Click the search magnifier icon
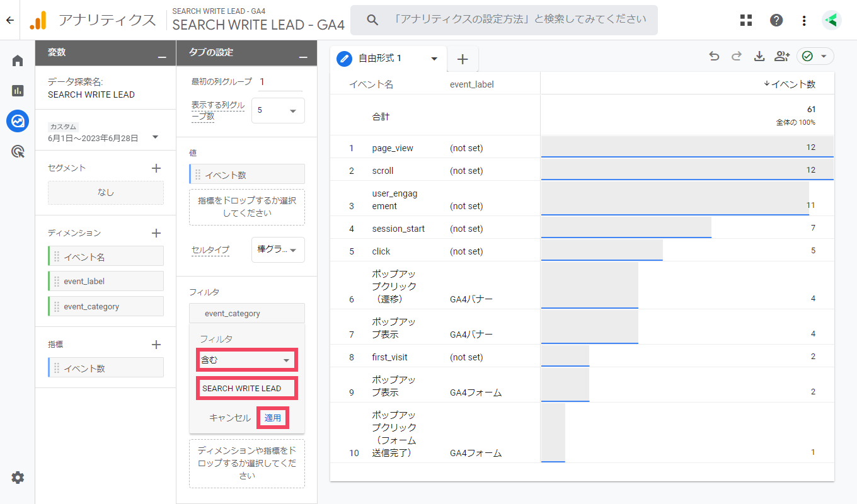The image size is (857, 504). coord(372,20)
